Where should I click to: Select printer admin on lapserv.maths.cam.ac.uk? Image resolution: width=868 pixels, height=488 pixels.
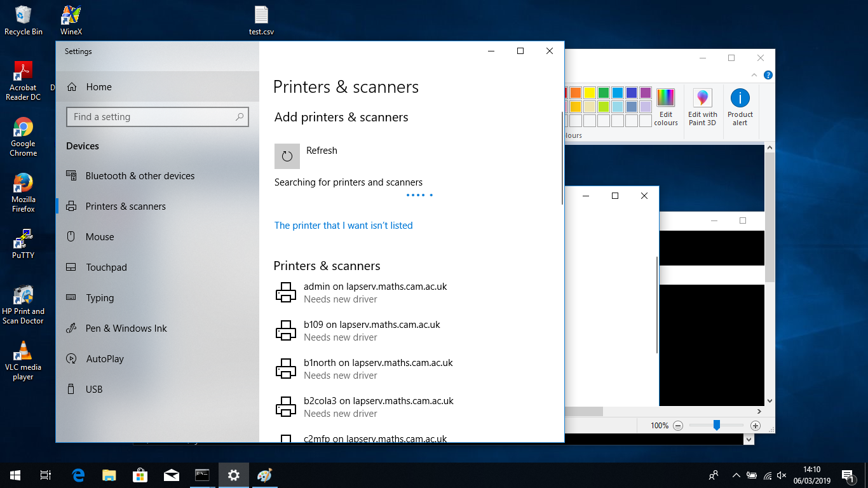[x=375, y=292]
